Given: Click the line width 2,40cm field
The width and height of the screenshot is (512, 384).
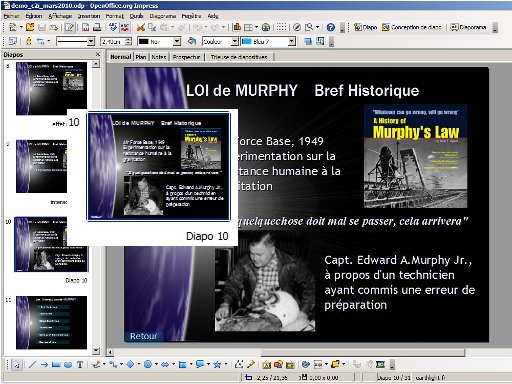Looking at the screenshot, I should click(x=113, y=42).
